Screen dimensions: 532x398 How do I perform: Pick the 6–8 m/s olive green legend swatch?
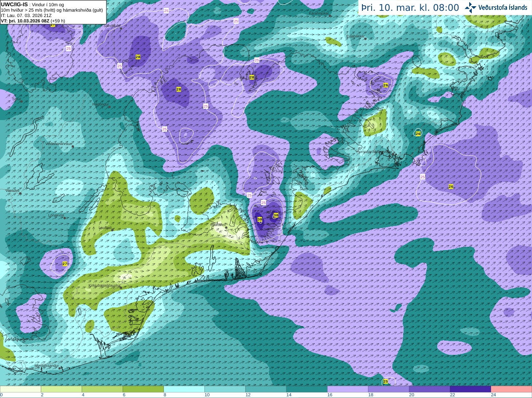143,389
